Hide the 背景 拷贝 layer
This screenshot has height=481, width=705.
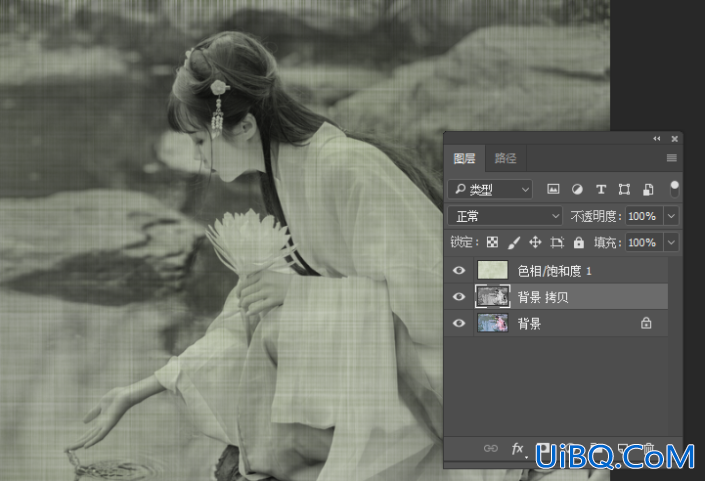[459, 297]
